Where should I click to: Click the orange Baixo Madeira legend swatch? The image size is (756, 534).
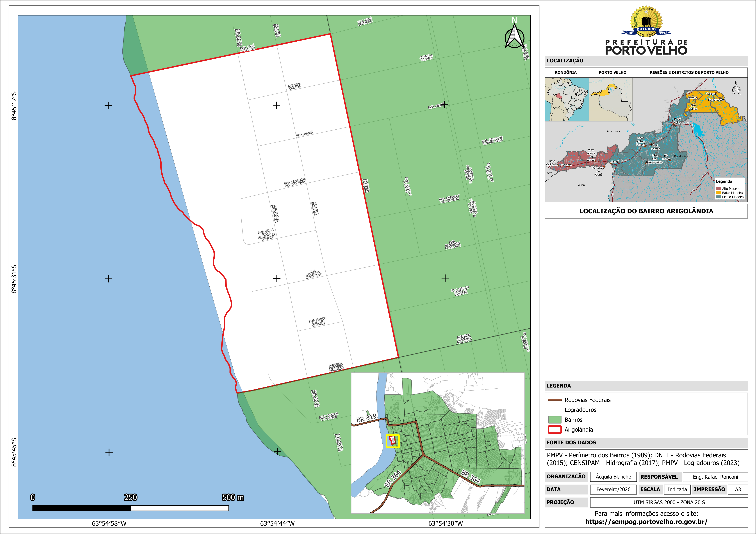[x=719, y=193]
